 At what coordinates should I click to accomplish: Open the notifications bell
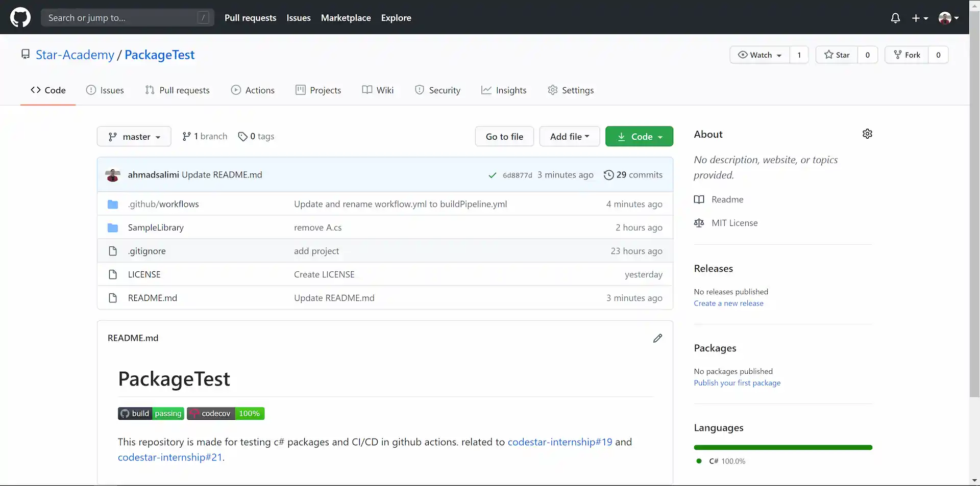[x=895, y=18]
